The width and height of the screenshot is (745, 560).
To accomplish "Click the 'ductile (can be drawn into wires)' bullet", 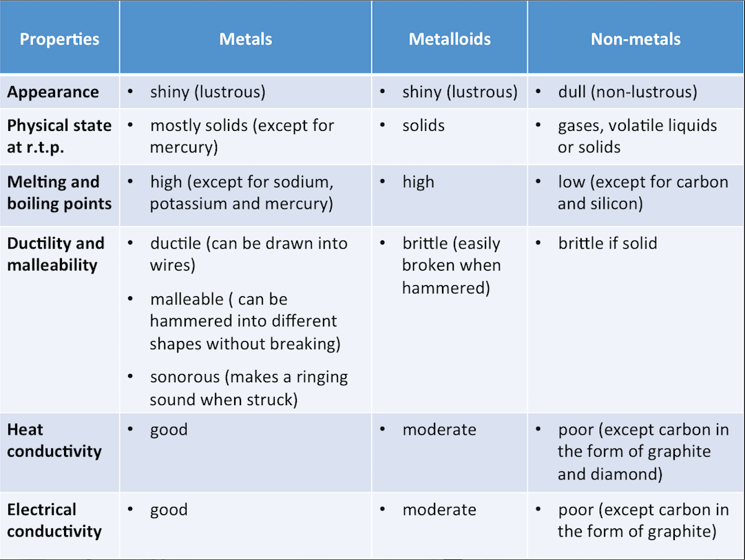I will (x=249, y=254).
